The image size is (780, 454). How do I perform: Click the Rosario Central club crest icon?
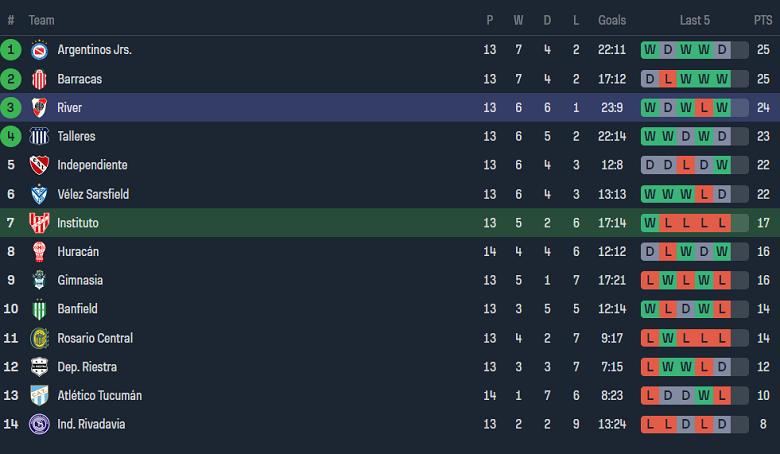tap(39, 338)
